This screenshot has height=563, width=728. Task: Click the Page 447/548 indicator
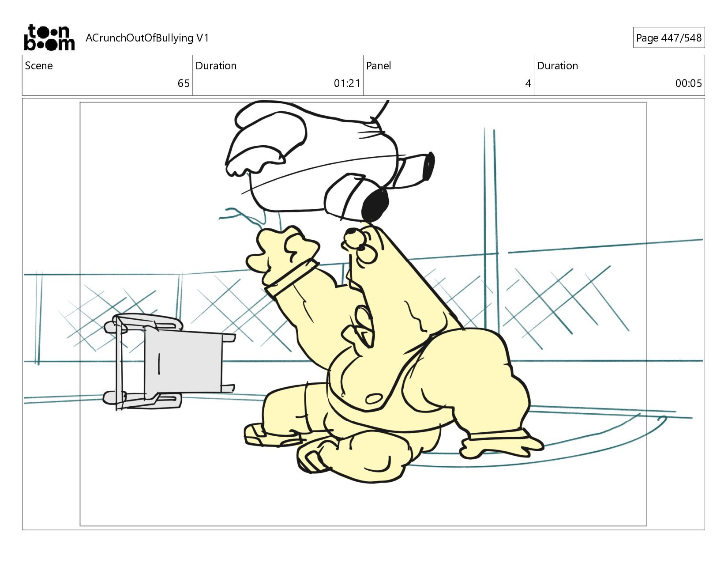668,38
